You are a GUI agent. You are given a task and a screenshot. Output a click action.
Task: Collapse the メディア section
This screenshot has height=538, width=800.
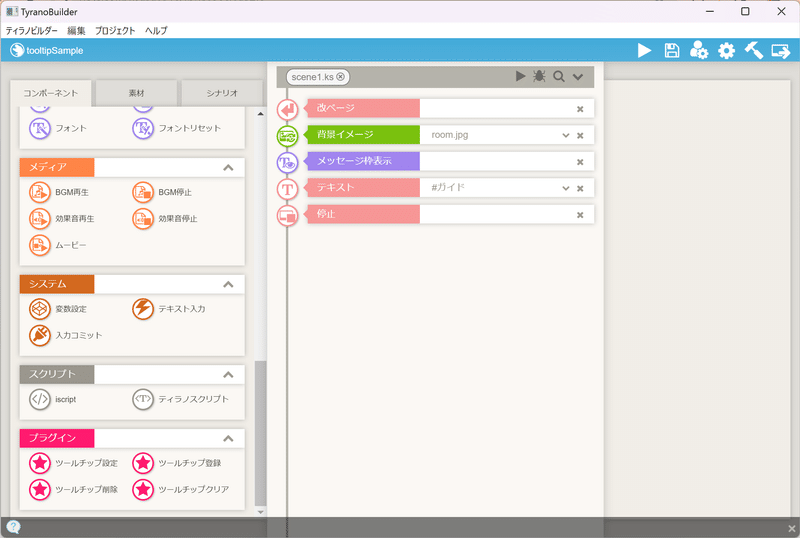pyautogui.click(x=228, y=167)
